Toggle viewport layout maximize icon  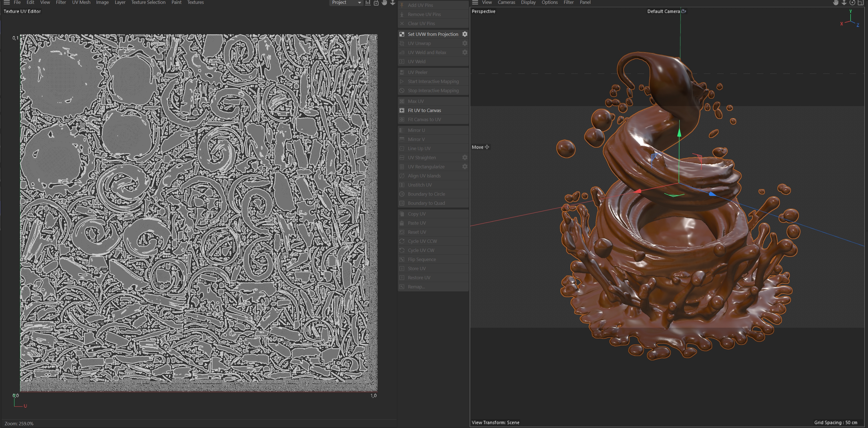[860, 3]
